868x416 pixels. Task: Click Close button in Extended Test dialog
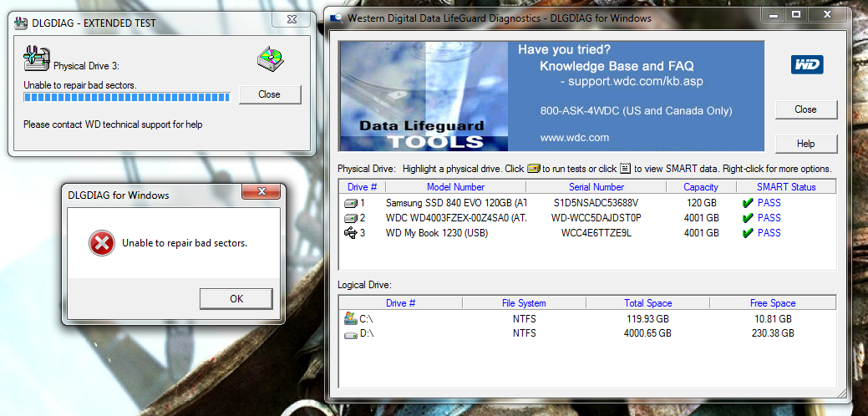coord(270,94)
